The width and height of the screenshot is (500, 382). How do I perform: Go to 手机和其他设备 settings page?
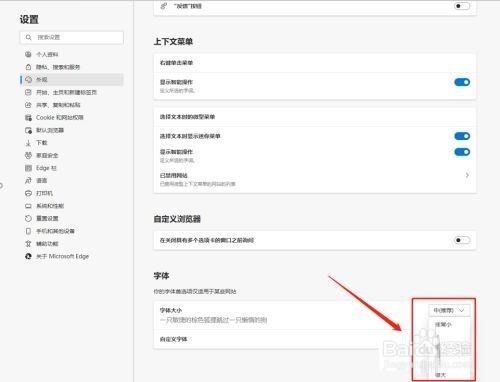55,231
